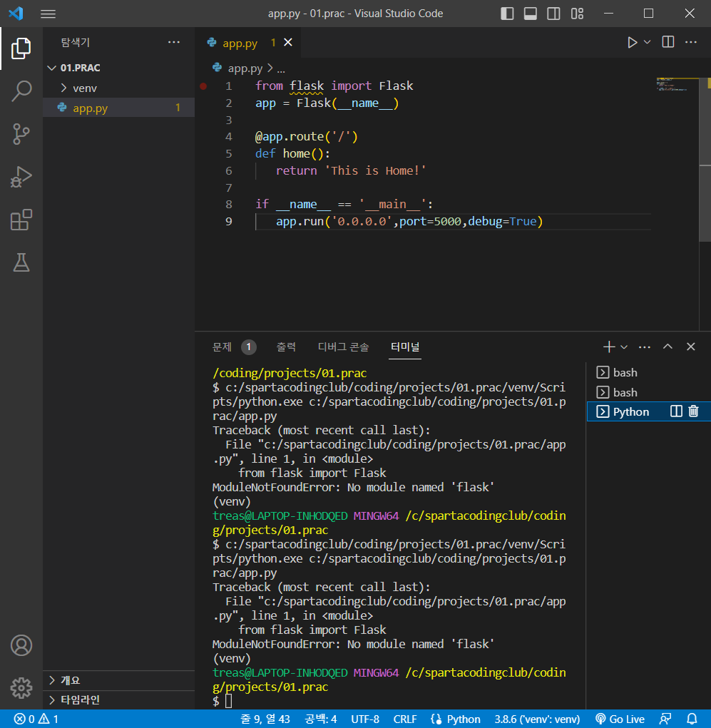Change indentation via 공백: 4
711x728 pixels.
click(x=320, y=719)
